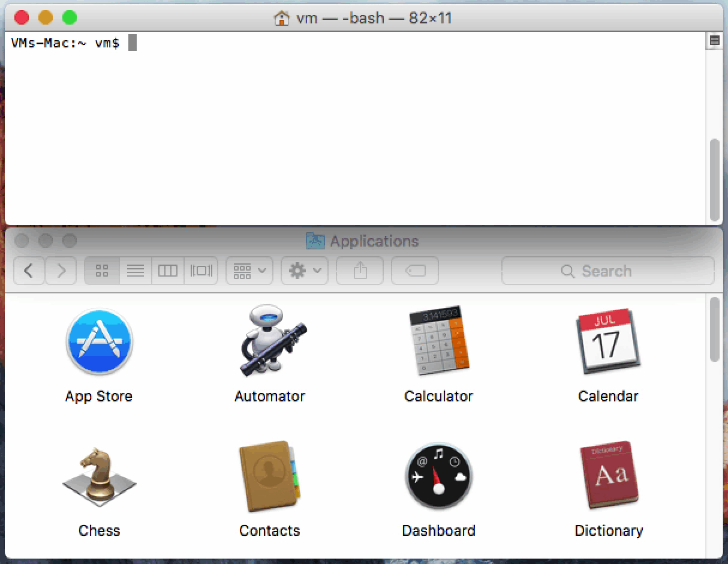Switch Finder to Cover Flow view
Image resolution: width=728 pixels, height=564 pixels.
201,271
